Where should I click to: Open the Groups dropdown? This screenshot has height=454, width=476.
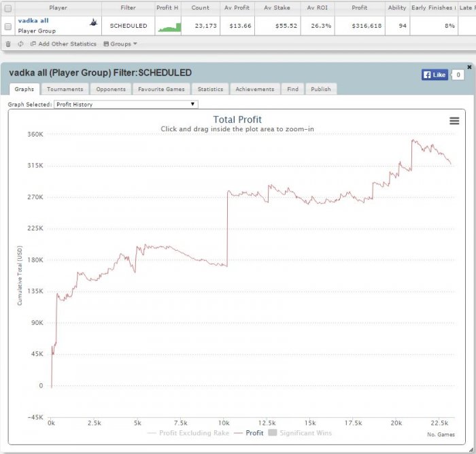(120, 44)
